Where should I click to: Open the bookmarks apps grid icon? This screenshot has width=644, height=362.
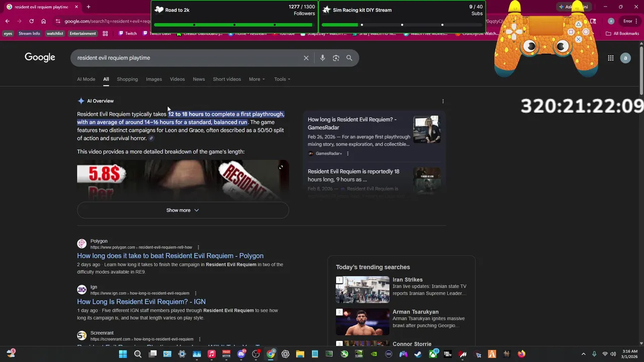(x=105, y=34)
